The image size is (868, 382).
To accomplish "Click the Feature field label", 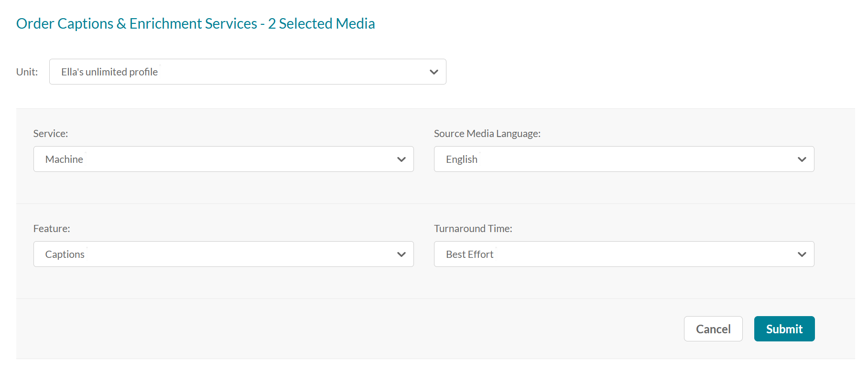I will (x=52, y=229).
